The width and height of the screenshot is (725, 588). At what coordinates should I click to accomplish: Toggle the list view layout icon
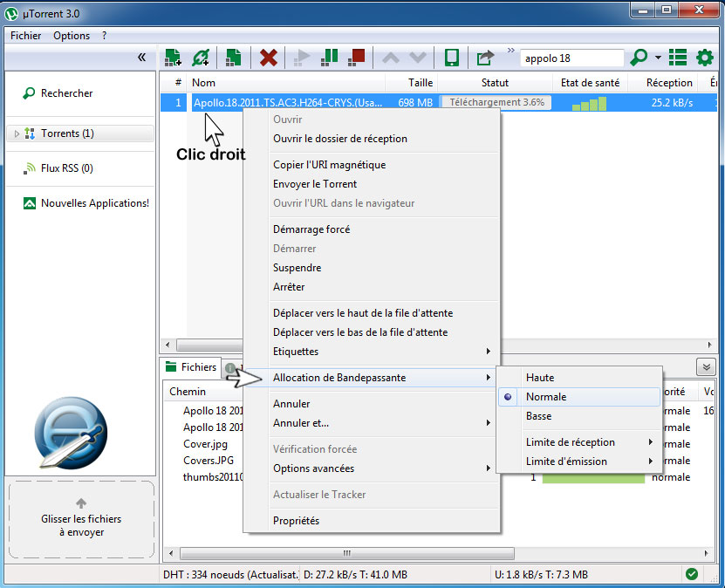[x=678, y=58]
